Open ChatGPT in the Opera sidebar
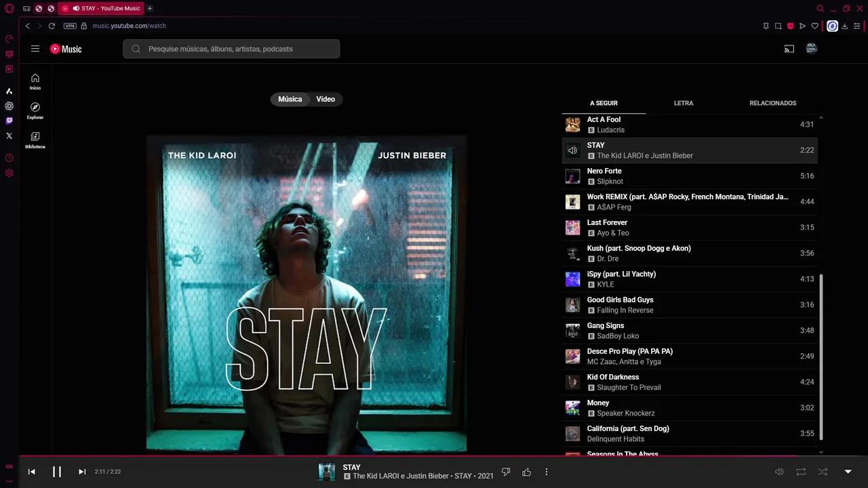Viewport: 868px width, 488px height. tap(9, 106)
